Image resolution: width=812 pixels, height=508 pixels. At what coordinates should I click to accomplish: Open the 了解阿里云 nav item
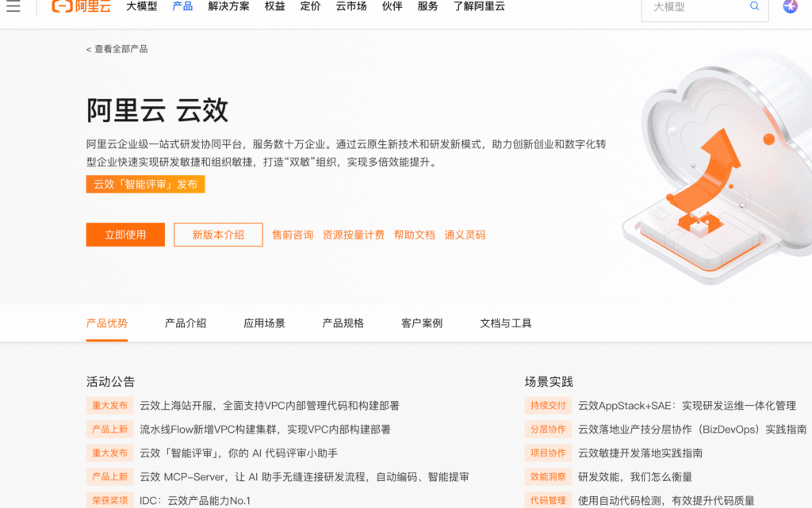coord(479,6)
